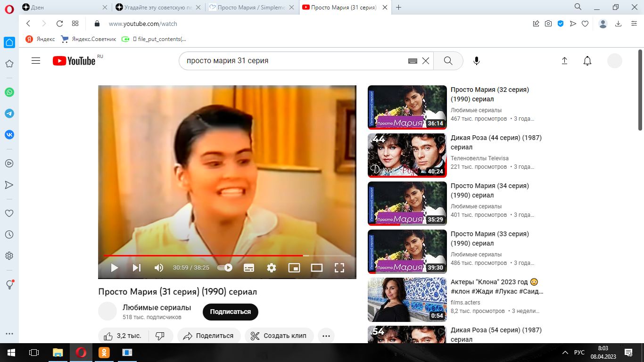644x362 pixels.
Task: Take snapshot with camera icon
Action: [x=548, y=24]
